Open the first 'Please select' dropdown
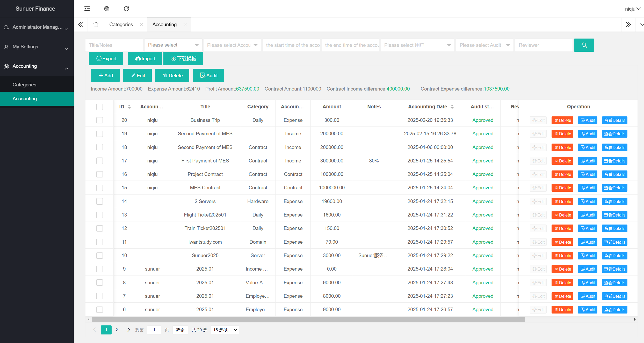 click(173, 45)
